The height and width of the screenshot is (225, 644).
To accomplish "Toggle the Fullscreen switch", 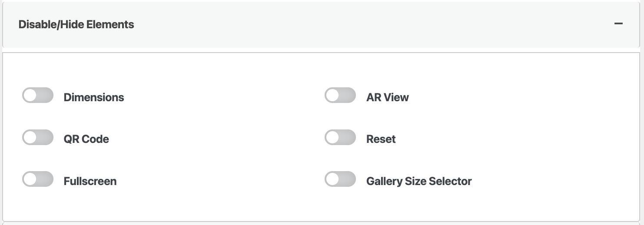I will 38,179.
